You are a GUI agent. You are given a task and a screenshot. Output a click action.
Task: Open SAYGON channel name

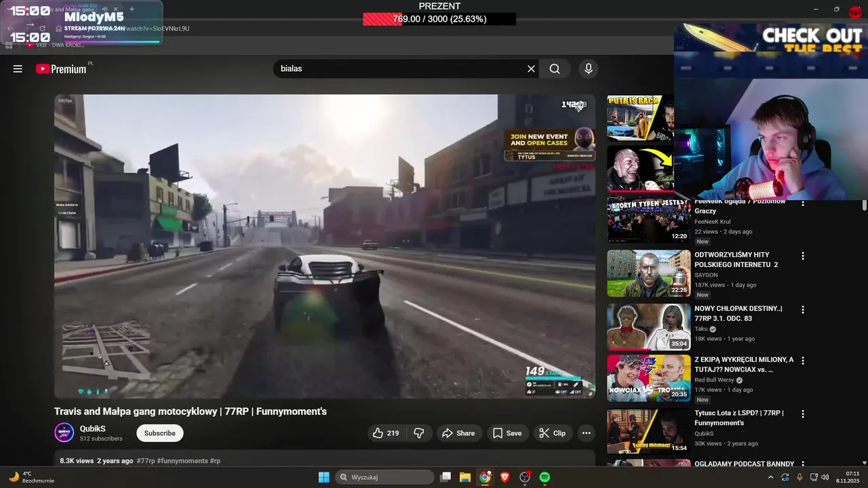[x=706, y=275]
